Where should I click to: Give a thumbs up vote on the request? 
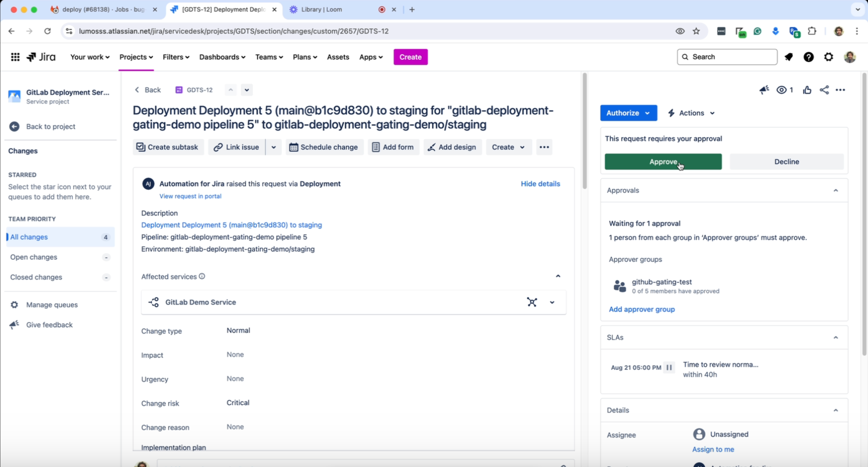click(x=807, y=90)
